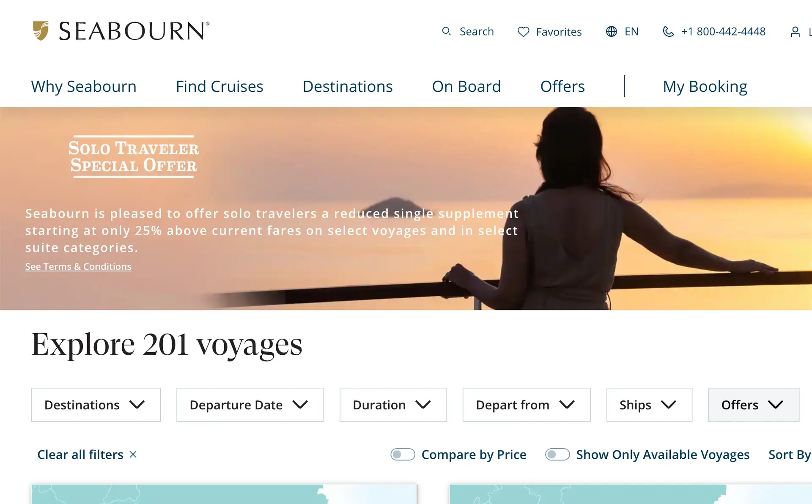Click the Favorites heart icon
Image resolution: width=812 pixels, height=504 pixels.
click(x=523, y=32)
